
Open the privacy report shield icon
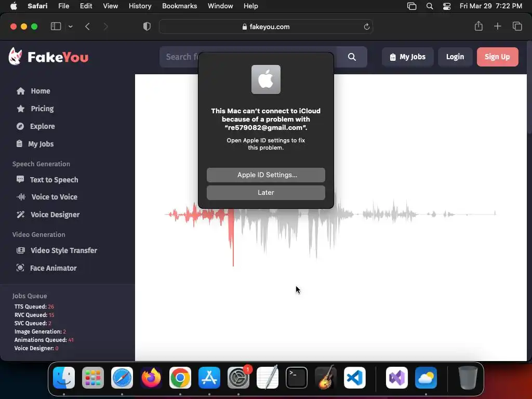point(147,26)
